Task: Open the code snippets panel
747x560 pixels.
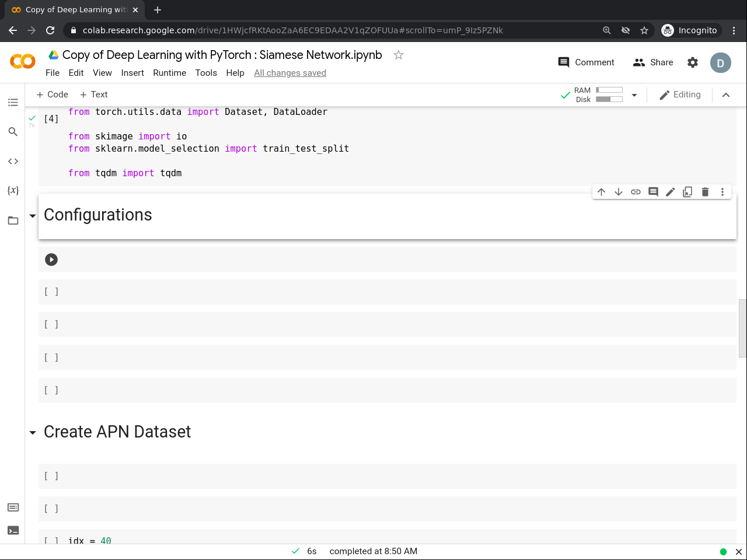Action: (x=13, y=161)
